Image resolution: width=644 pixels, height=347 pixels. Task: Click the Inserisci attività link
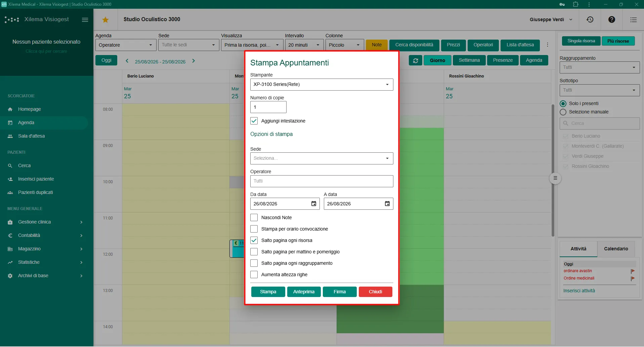click(x=579, y=291)
